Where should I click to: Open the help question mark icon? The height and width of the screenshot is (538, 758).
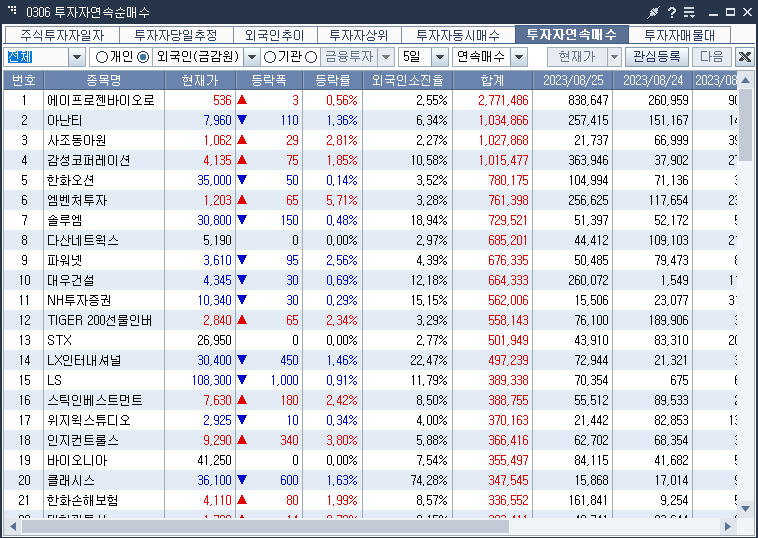click(x=672, y=12)
